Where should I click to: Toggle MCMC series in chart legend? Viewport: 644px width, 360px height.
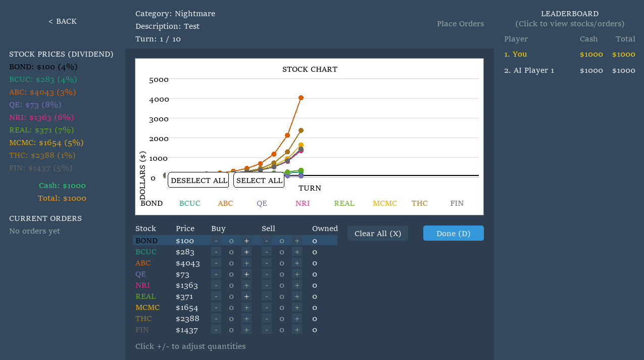tap(385, 203)
